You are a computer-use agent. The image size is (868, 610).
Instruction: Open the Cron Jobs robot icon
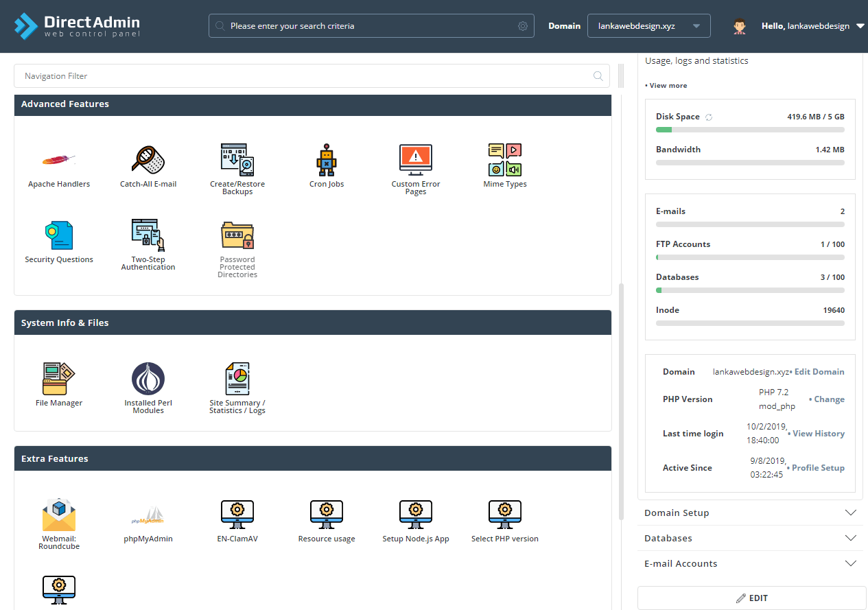327,160
